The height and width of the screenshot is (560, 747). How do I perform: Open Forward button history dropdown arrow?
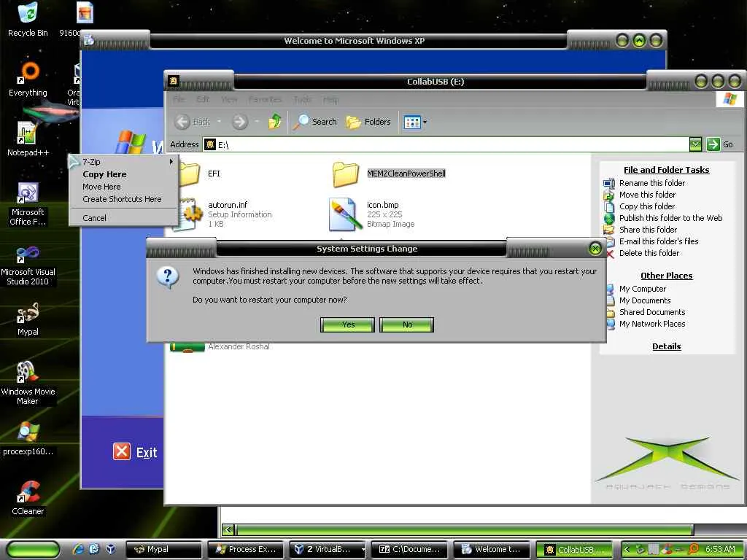pyautogui.click(x=256, y=122)
